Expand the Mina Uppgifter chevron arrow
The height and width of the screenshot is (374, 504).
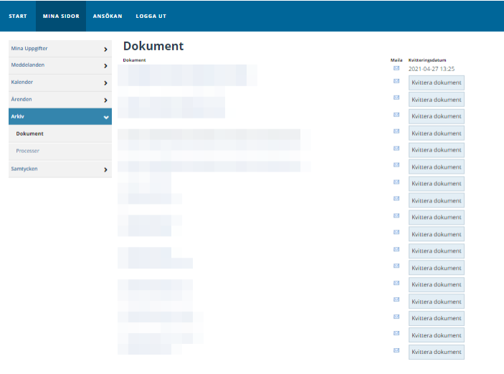105,49
